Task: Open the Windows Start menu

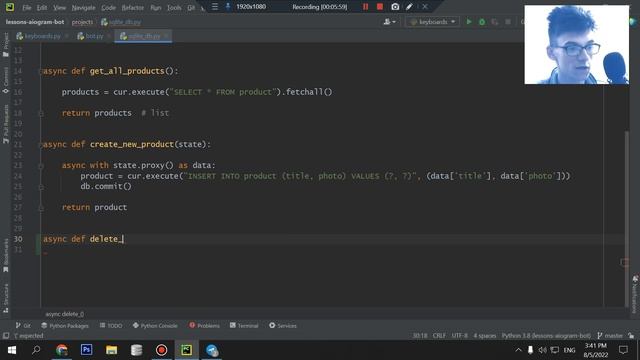Action: point(11,350)
